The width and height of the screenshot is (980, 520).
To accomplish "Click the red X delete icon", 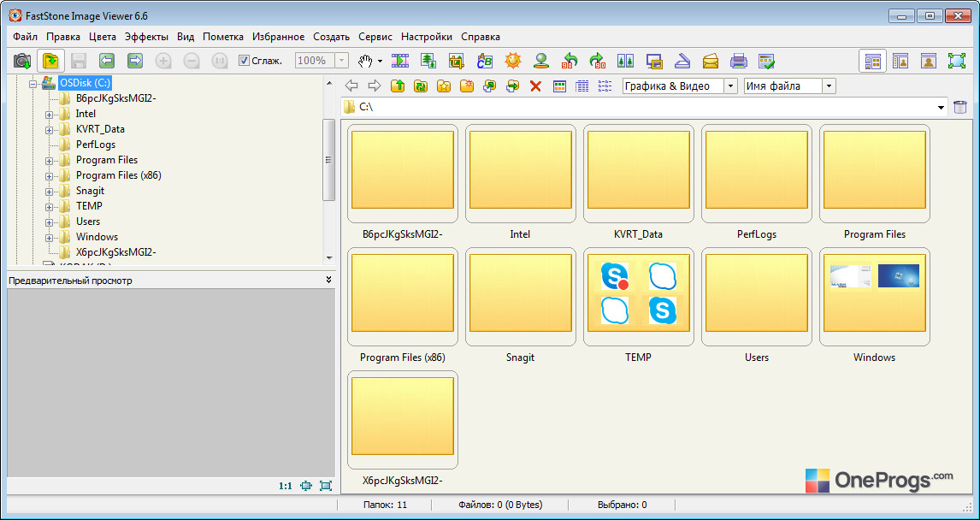I will 535,86.
